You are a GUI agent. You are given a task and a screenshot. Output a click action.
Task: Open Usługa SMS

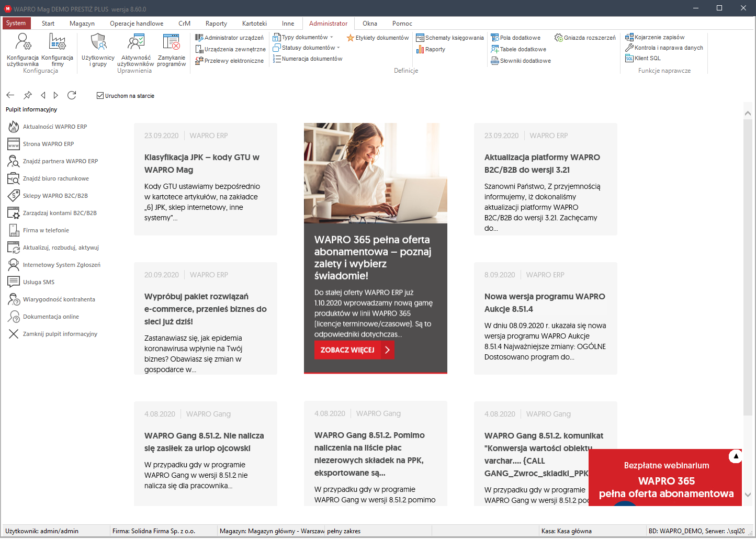click(31, 282)
